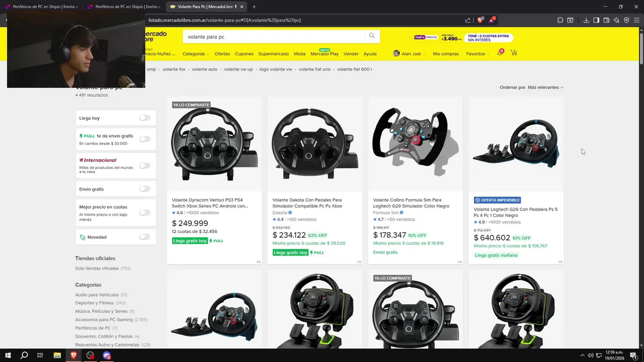Enable the Internacional filter switch
This screenshot has height=362, width=644.
pyautogui.click(x=145, y=165)
